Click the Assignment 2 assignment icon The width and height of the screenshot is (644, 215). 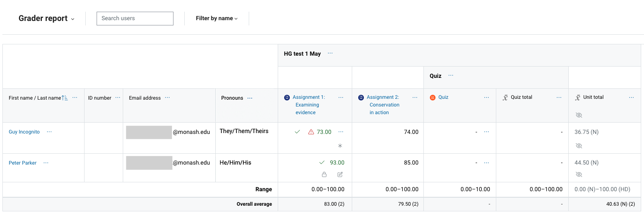point(361,98)
